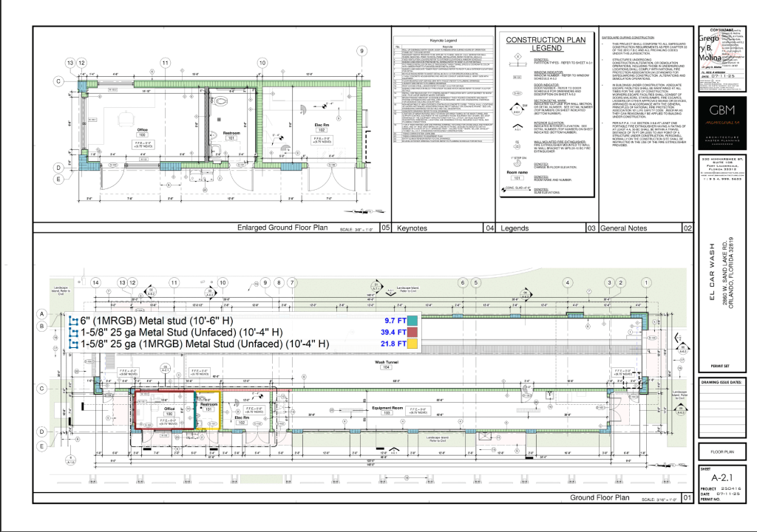Click the takeoff icon beside 6" (1MRGB) Metal stud
The width and height of the screenshot is (757, 532).
tap(72, 321)
